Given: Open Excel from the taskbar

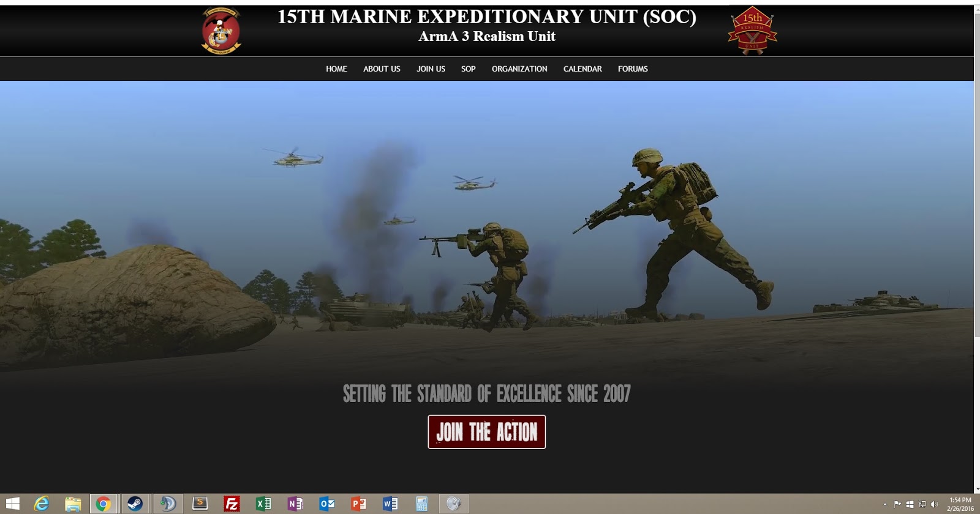Looking at the screenshot, I should pos(263,504).
